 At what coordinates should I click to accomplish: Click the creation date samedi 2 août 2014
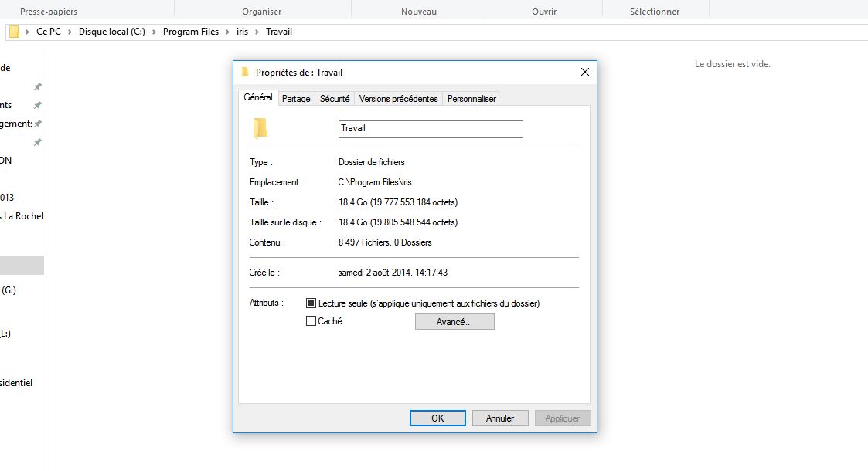(393, 273)
